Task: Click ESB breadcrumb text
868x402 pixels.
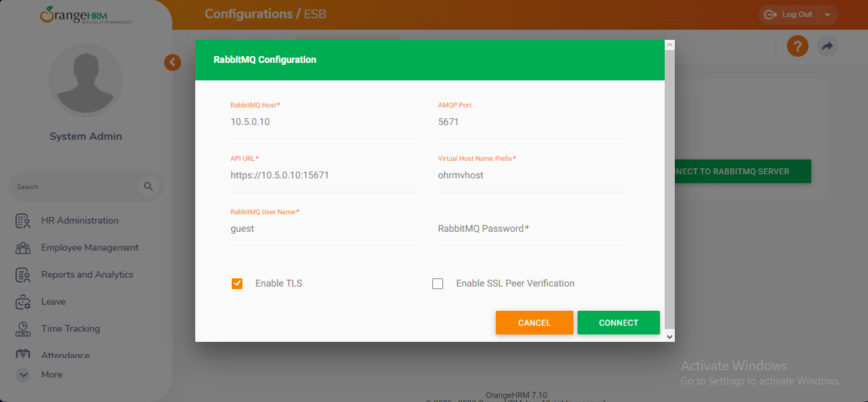Action: pos(315,14)
